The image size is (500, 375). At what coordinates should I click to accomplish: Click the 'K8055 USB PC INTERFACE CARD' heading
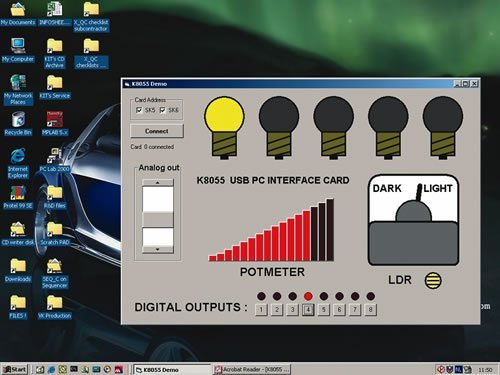[273, 180]
